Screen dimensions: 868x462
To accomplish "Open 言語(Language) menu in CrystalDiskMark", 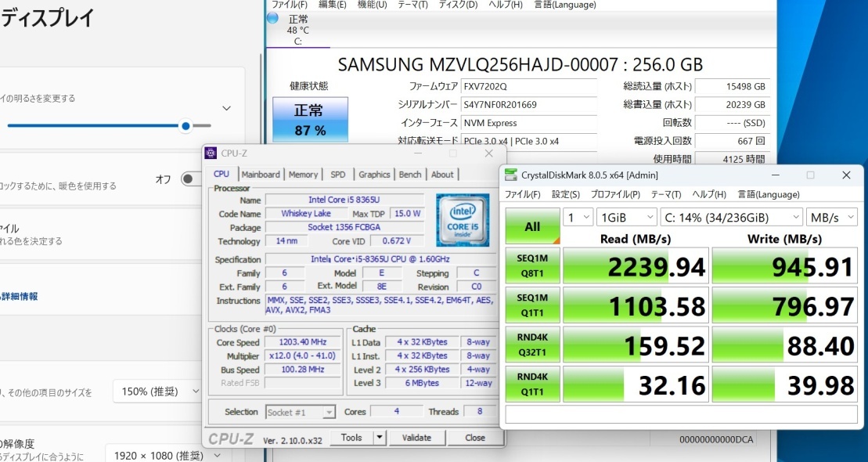I will point(769,194).
